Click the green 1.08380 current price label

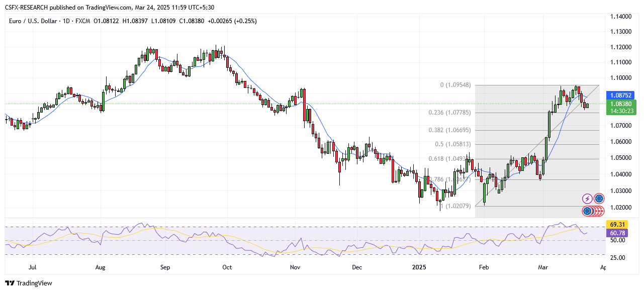tap(621, 104)
